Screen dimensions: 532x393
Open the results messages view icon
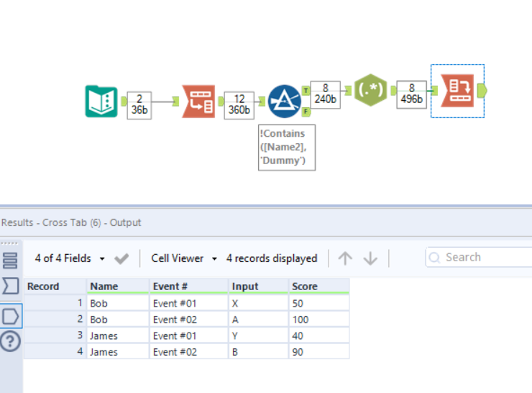click(x=11, y=260)
